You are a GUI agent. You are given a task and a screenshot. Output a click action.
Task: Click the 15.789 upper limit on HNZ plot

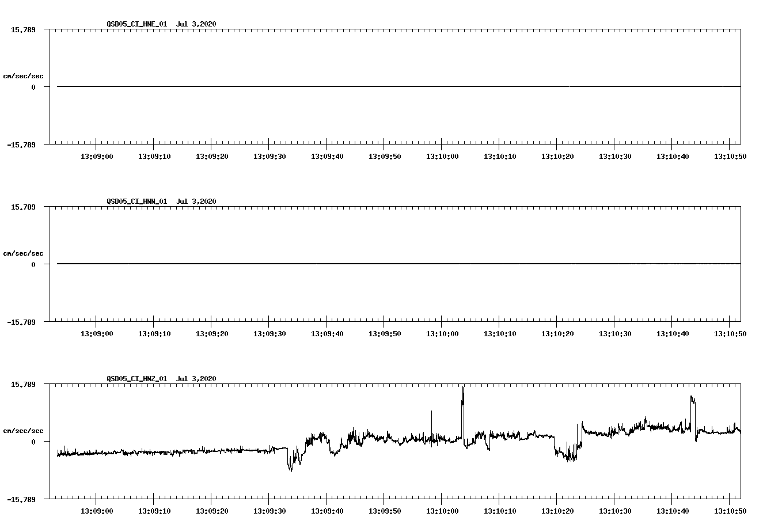23,384
